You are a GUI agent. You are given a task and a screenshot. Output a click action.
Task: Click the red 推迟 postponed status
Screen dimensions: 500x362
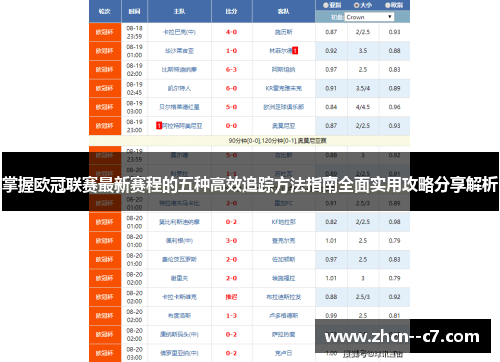click(x=231, y=297)
